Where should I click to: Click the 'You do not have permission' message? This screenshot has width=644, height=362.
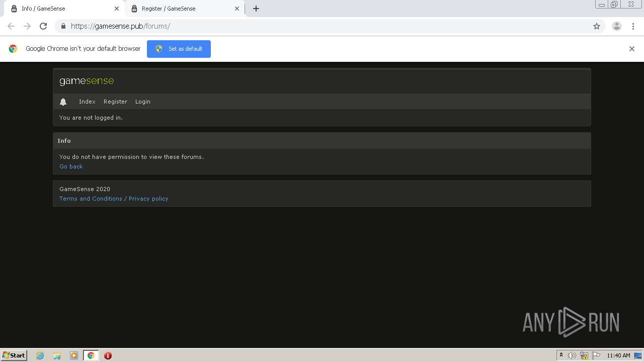pos(131,157)
